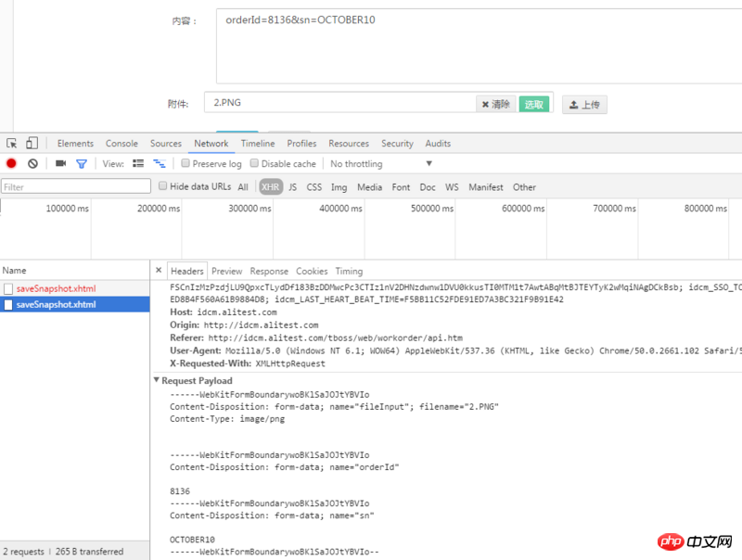Filter requests by All types

pos(243,187)
